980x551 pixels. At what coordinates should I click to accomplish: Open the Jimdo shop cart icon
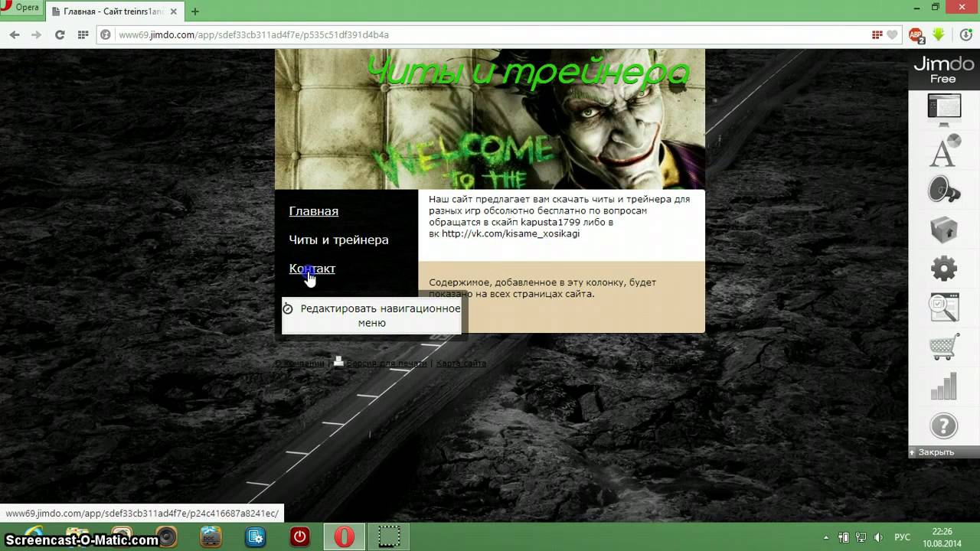click(x=944, y=347)
